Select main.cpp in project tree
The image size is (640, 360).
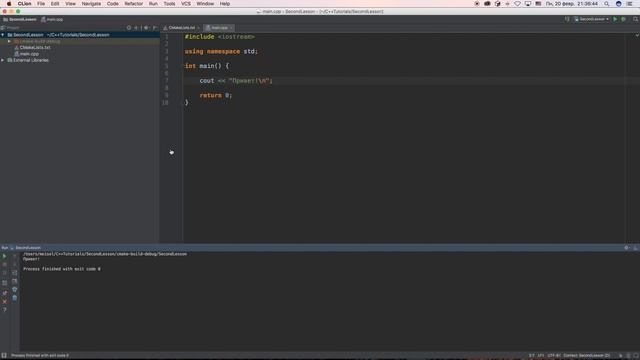29,54
